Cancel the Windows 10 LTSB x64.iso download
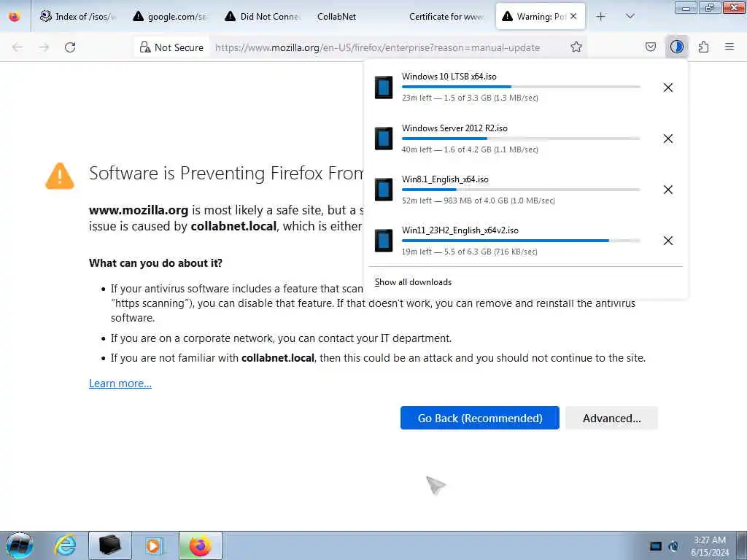747x560 pixels. click(x=668, y=87)
